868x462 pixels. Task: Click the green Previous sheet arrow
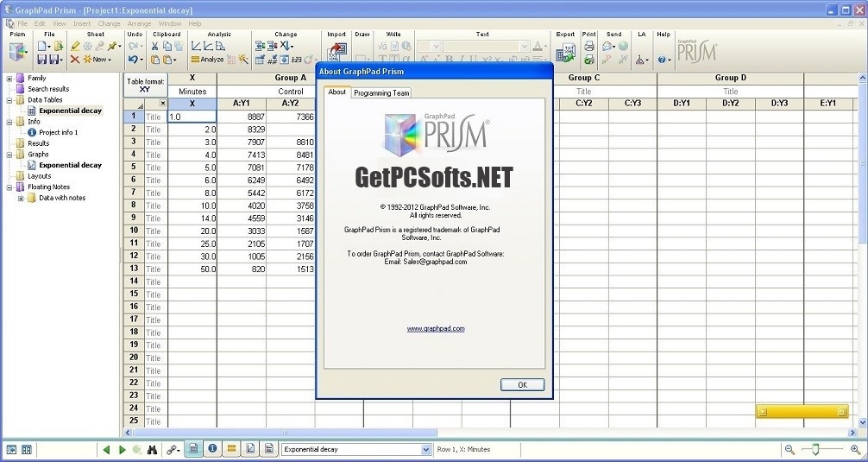(106, 449)
